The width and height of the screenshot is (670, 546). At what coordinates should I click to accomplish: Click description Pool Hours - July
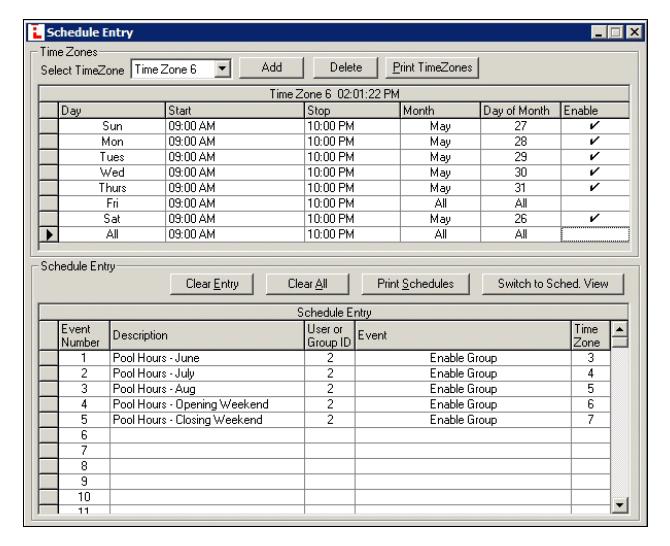coord(207,373)
